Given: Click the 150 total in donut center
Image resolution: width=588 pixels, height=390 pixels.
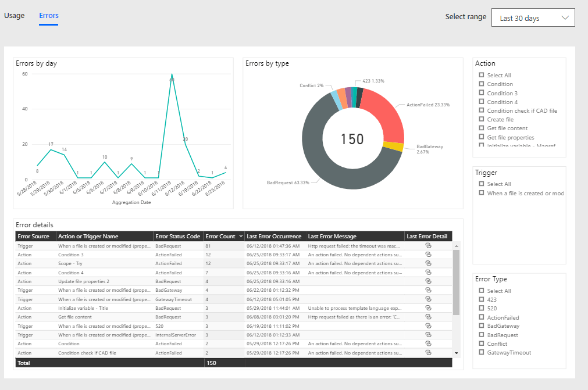Looking at the screenshot, I should point(352,139).
